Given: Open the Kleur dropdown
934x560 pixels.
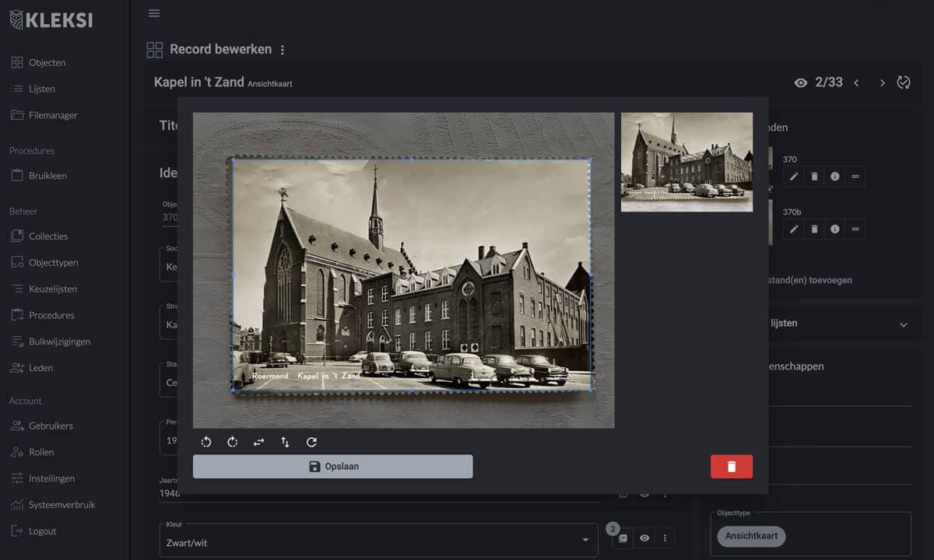Looking at the screenshot, I should [x=585, y=540].
